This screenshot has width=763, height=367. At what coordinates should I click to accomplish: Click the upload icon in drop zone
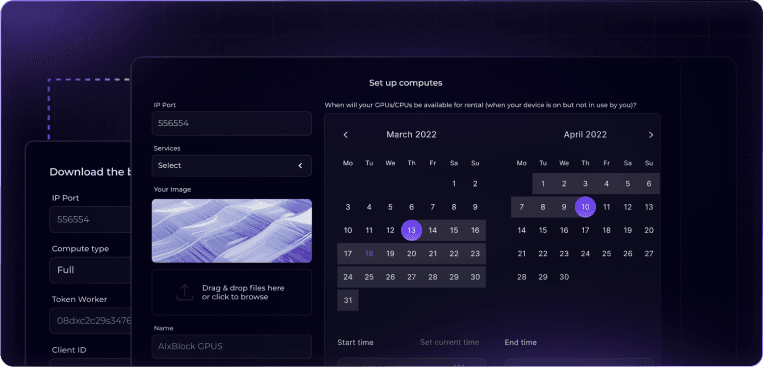click(x=184, y=292)
